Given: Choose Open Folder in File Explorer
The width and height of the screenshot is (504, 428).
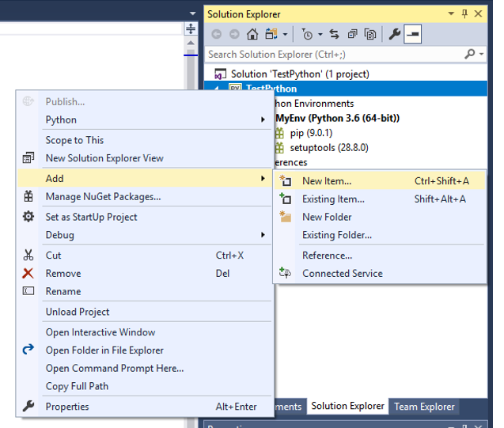Looking at the screenshot, I should (x=145, y=350).
